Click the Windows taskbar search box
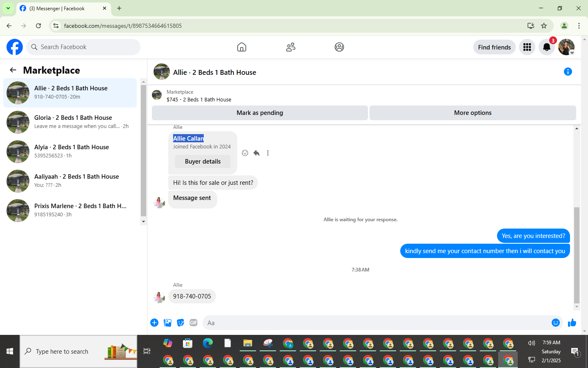This screenshot has width=588, height=368. (78, 351)
